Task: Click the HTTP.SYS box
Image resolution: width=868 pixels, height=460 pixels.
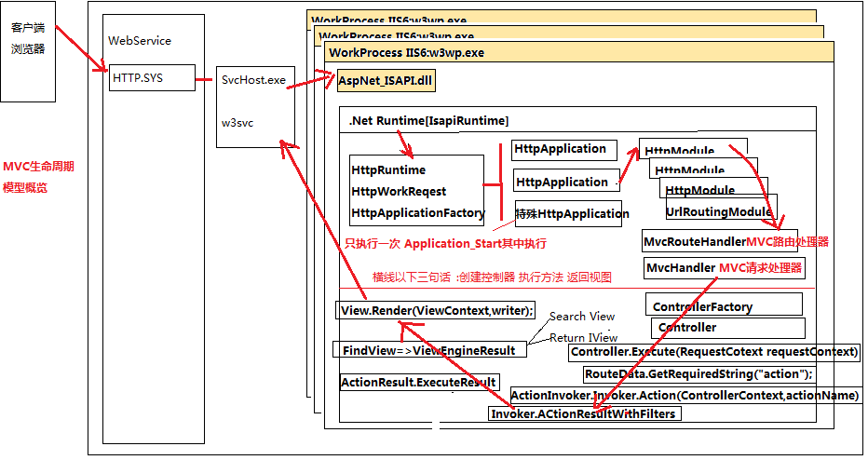Action: coord(152,77)
